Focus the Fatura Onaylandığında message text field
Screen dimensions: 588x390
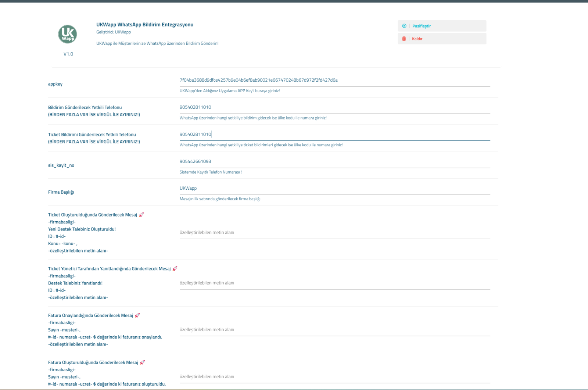pyautogui.click(x=335, y=330)
